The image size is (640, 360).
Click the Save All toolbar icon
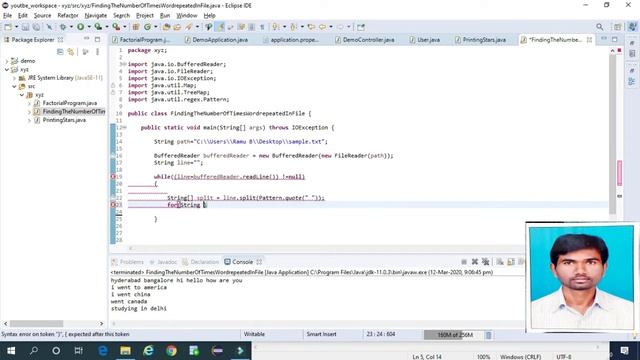[x=36, y=27]
